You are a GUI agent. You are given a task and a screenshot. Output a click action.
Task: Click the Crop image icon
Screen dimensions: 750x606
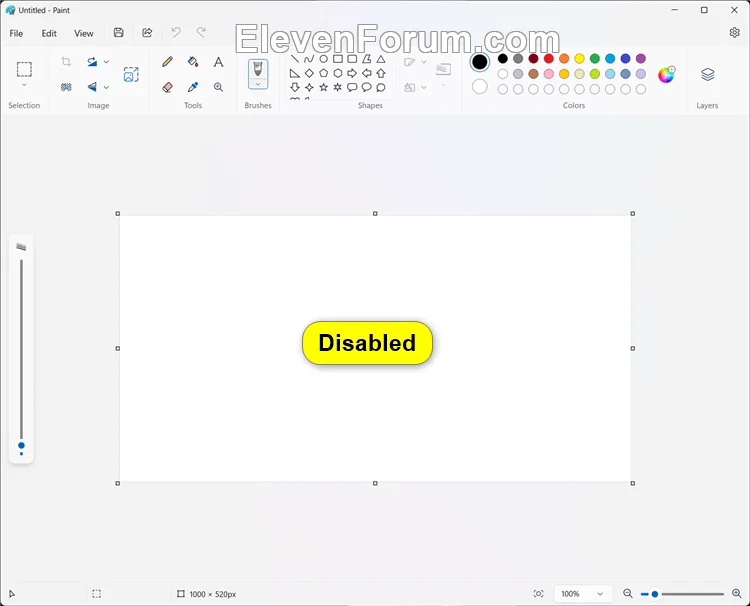tap(66, 61)
